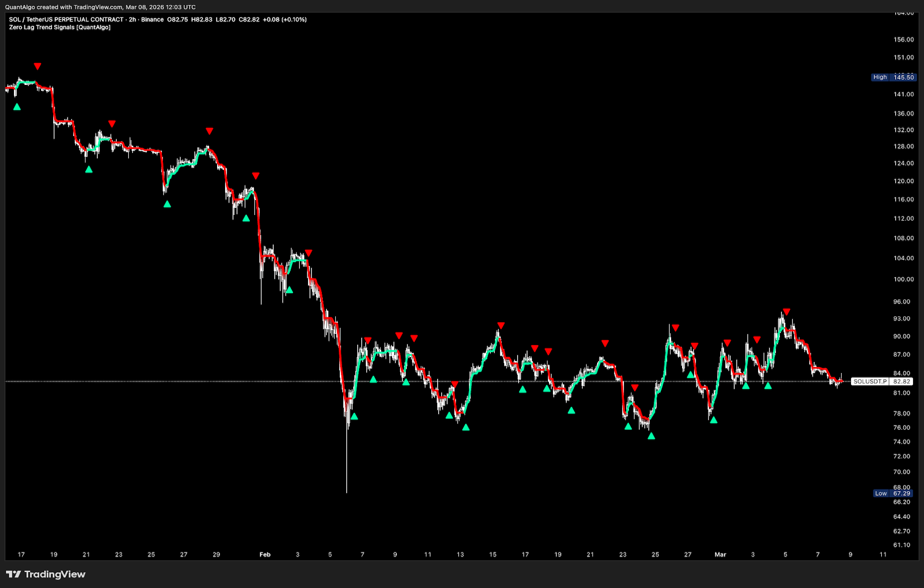
Task: Click the 132.00 price axis label
Action: pyautogui.click(x=904, y=130)
